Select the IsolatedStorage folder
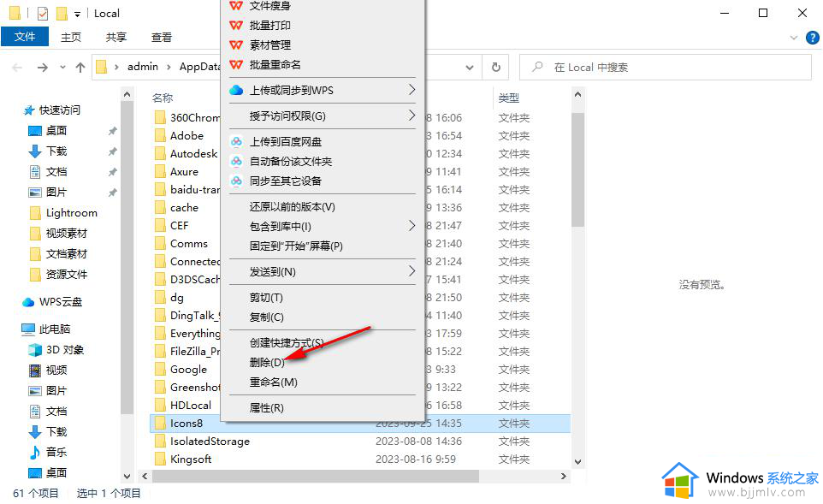 (x=210, y=441)
